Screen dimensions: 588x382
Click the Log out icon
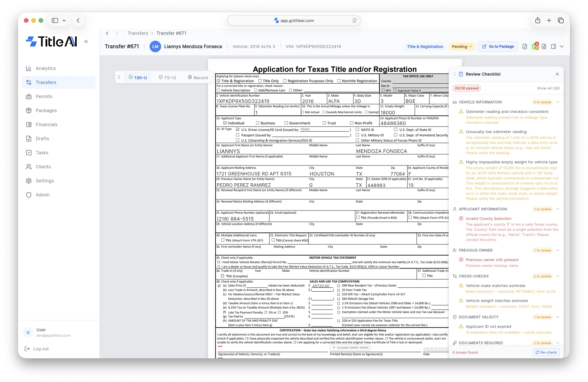coord(27,349)
